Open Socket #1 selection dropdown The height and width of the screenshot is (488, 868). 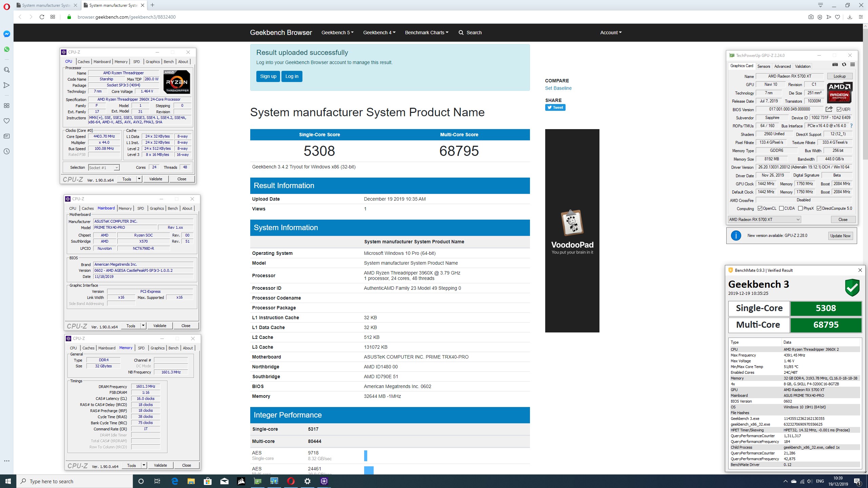(104, 167)
